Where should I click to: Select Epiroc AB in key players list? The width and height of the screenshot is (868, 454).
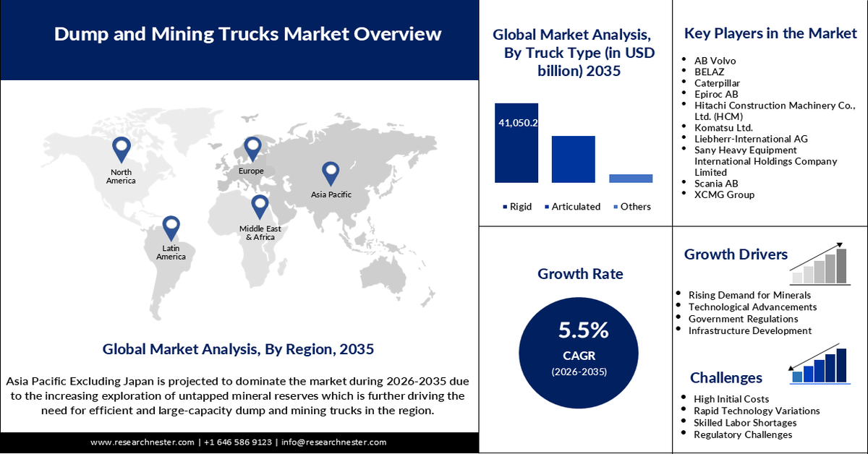716,95
